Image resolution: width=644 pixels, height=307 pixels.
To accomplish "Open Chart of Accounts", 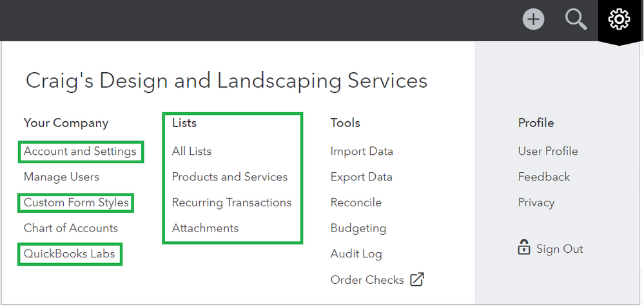I will [71, 228].
